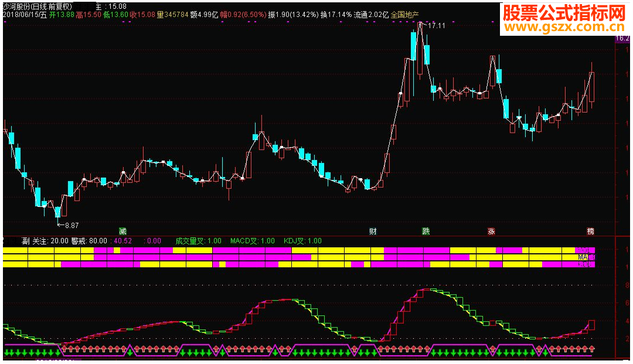Click the turnover amount 额4.99亿
The image size is (633, 364).
(204, 15)
